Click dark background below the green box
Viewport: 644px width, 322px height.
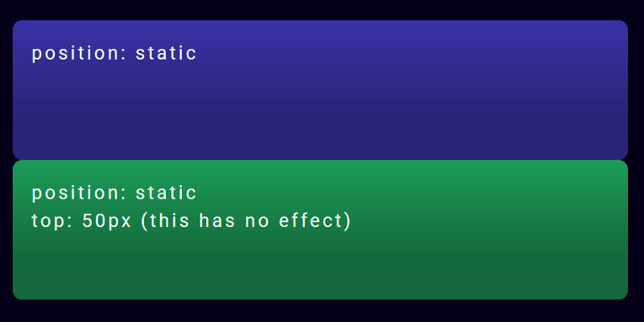(322, 311)
